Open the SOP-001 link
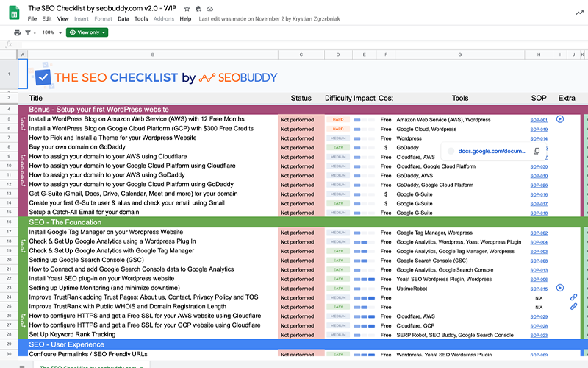This screenshot has height=368, width=588. 539,120
